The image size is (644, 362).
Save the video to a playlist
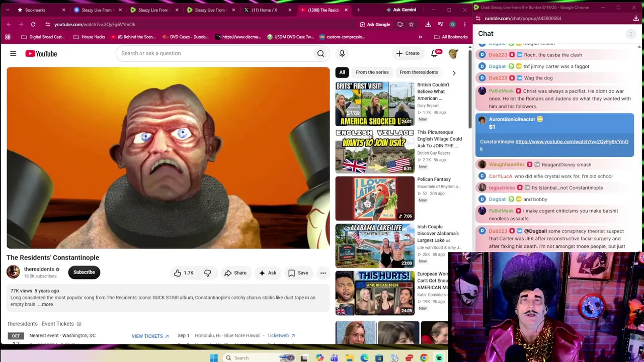coord(298,273)
